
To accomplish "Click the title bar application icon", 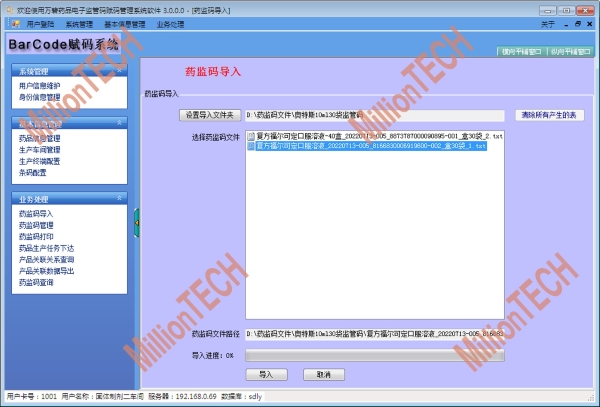I will (10, 10).
